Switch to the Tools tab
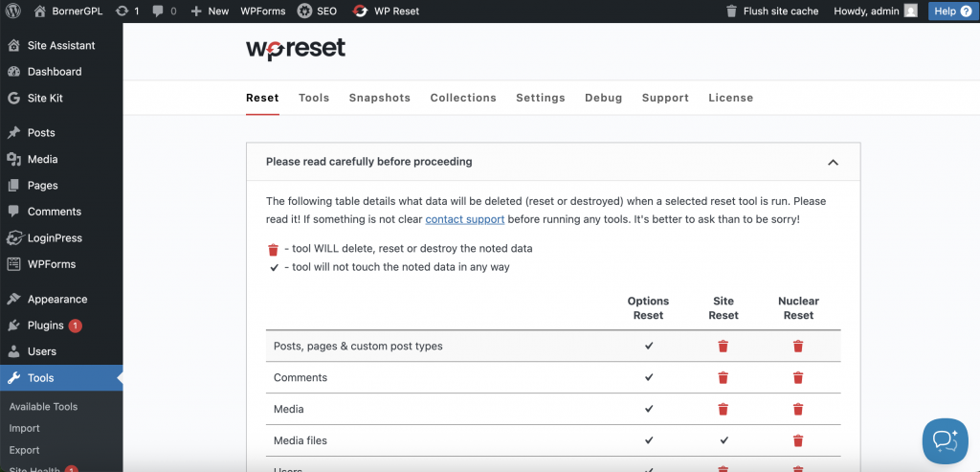 [x=314, y=98]
